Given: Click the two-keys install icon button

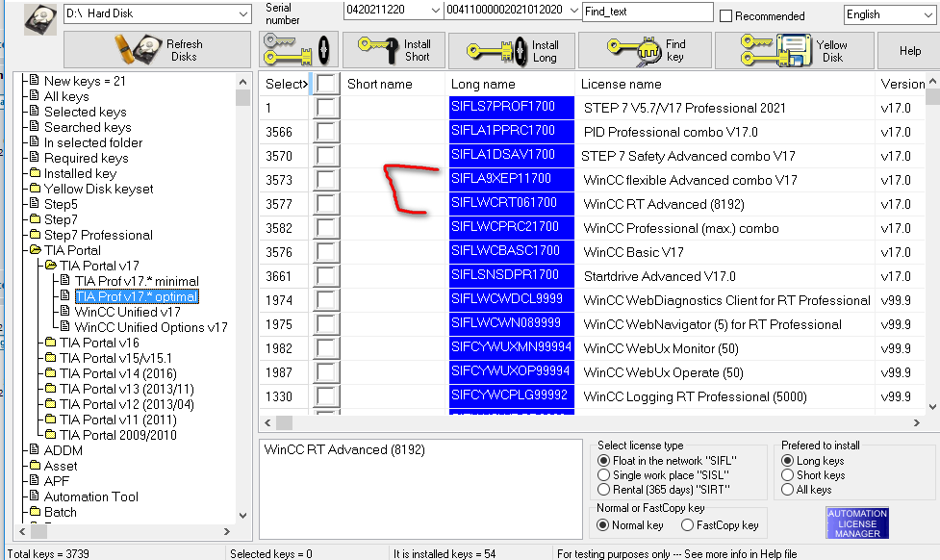Looking at the screenshot, I should click(298, 49).
